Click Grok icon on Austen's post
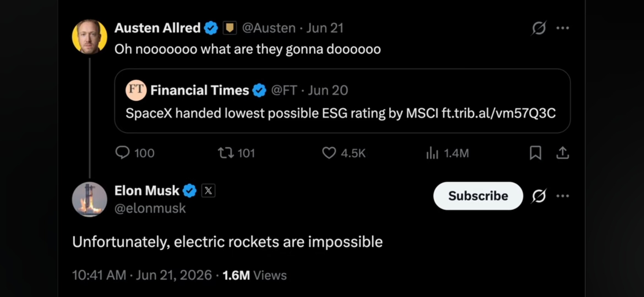Image resolution: width=644 pixels, height=297 pixels. [x=539, y=28]
